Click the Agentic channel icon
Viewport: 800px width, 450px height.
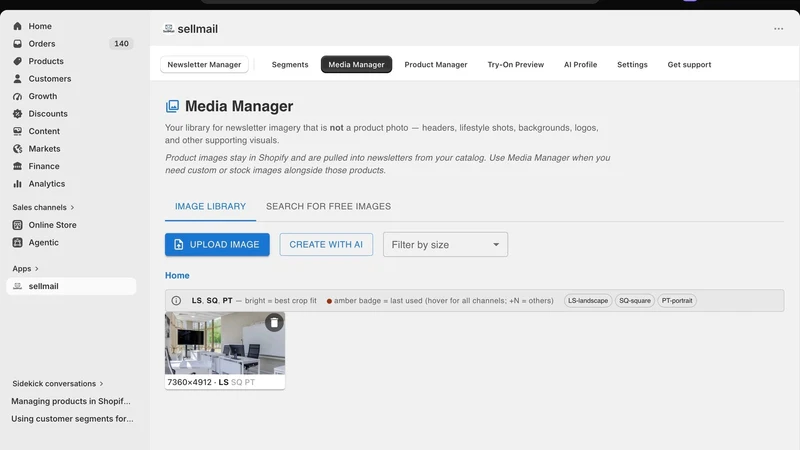coord(17,242)
